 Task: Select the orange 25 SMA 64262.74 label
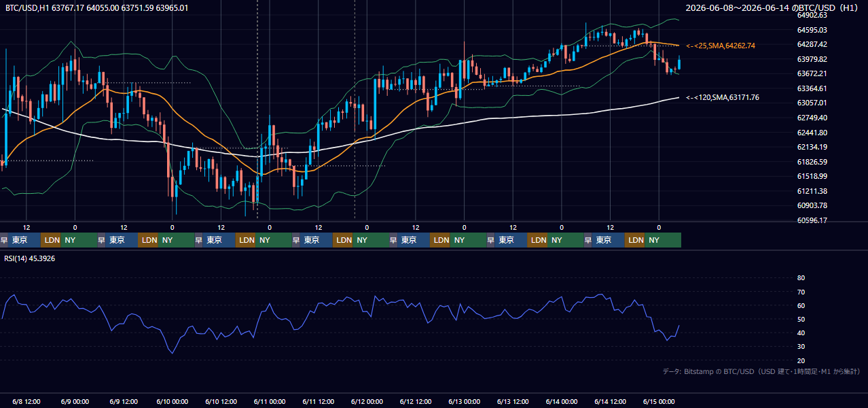click(721, 46)
